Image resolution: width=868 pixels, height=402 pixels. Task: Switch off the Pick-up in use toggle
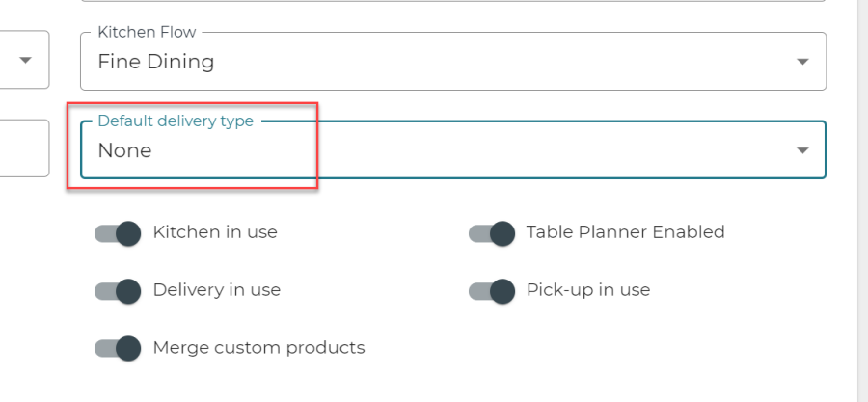click(x=492, y=291)
